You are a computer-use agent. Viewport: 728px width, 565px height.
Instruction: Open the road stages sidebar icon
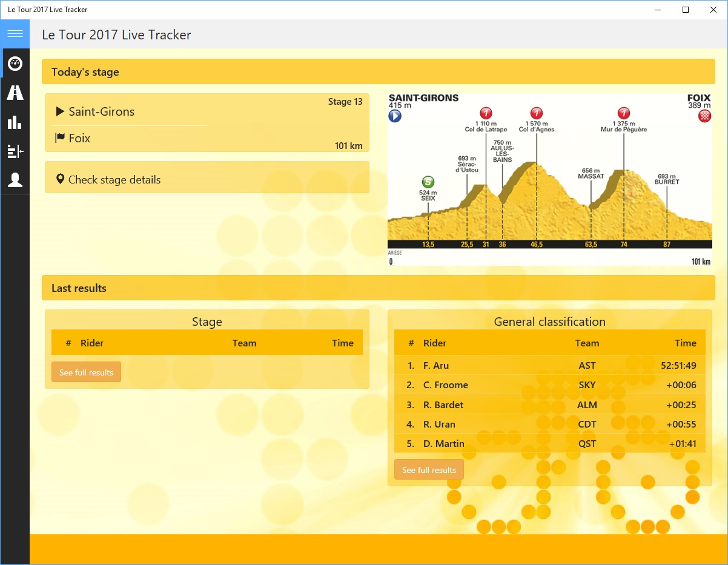[15, 93]
